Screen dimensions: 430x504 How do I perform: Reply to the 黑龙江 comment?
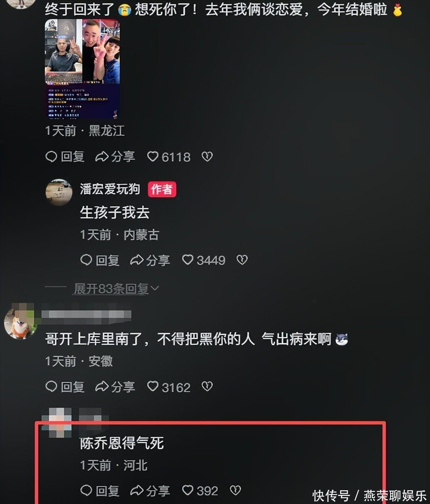coord(65,156)
